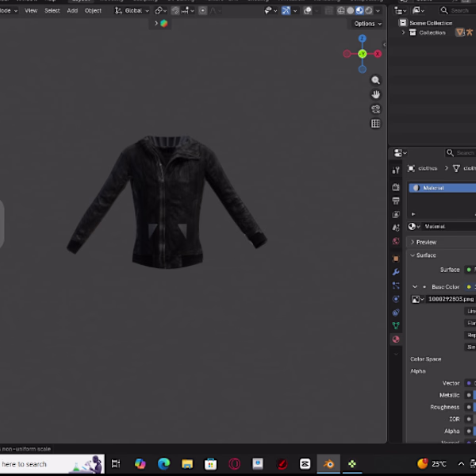This screenshot has height=476, width=476.
Task: Collapse the Surface panel section
Action: tap(426, 255)
